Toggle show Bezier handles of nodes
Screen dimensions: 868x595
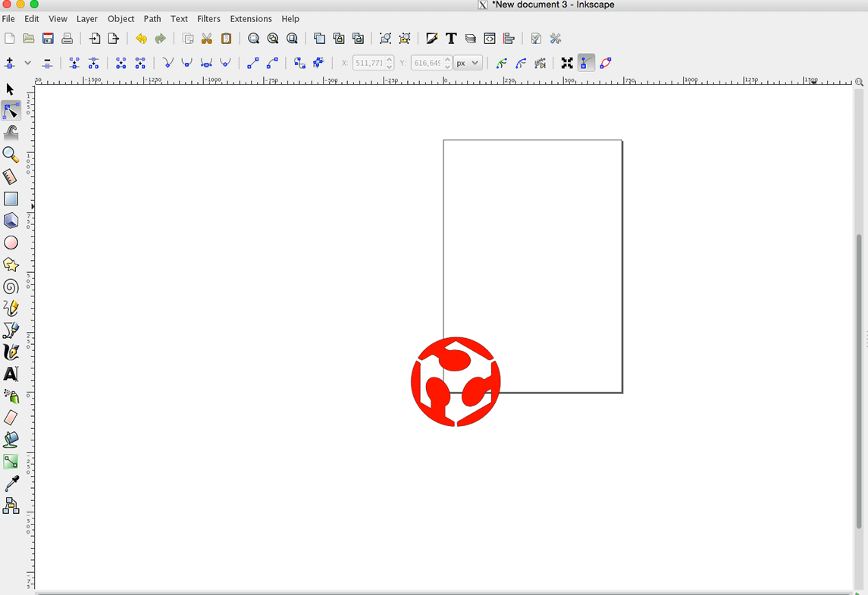[x=586, y=63]
